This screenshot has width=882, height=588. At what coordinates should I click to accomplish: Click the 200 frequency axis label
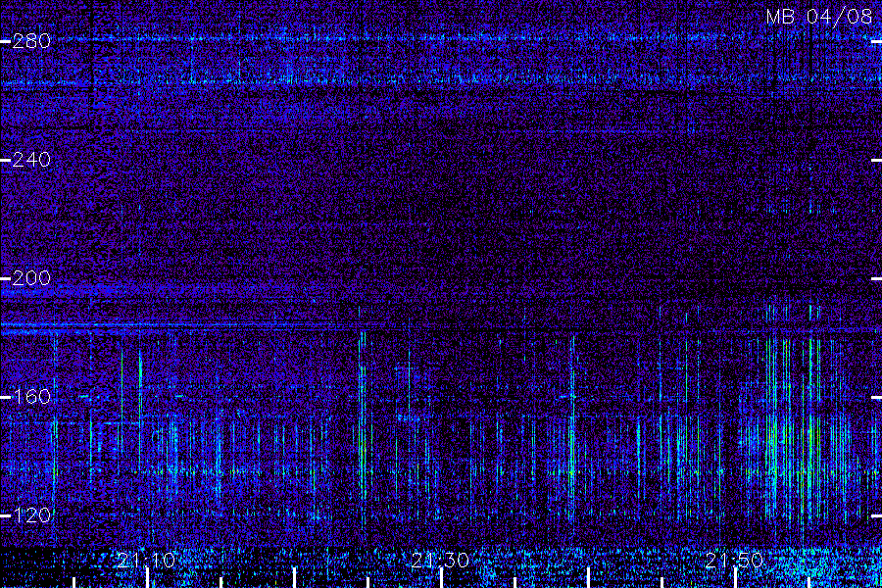[x=31, y=278]
